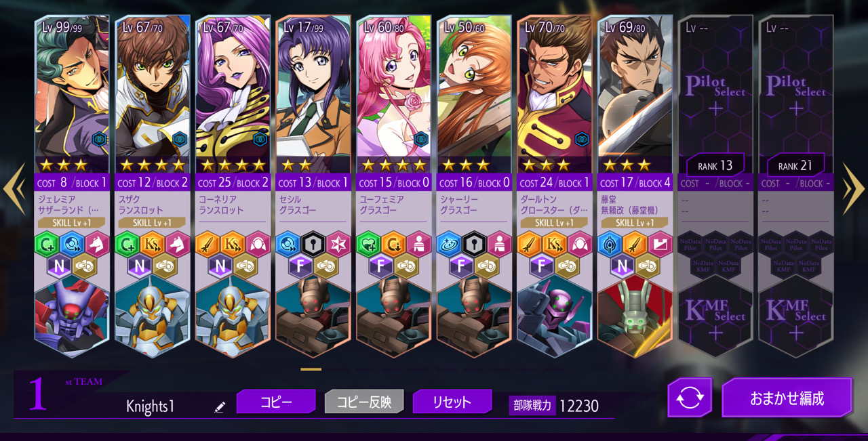Viewport: 868px width, 441px height.
Task: Click Cecile's purple F attribute hexagon
Action: tap(300, 266)
